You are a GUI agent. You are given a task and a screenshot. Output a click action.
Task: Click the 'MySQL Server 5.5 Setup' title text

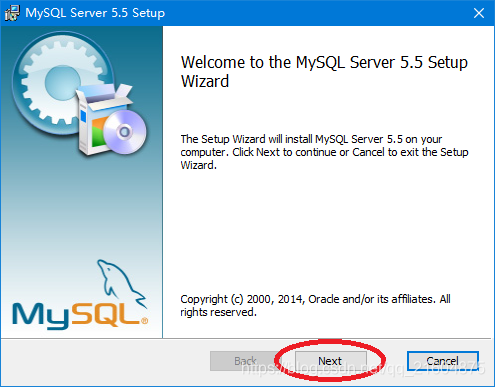(x=95, y=13)
